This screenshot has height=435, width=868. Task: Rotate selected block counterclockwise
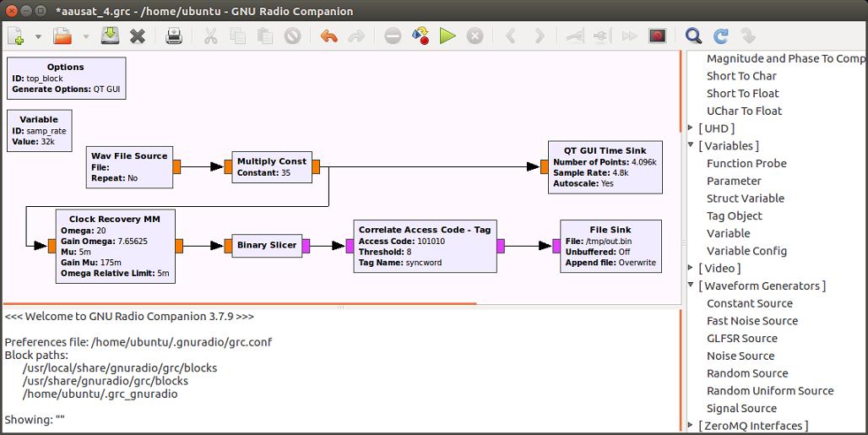[511, 36]
